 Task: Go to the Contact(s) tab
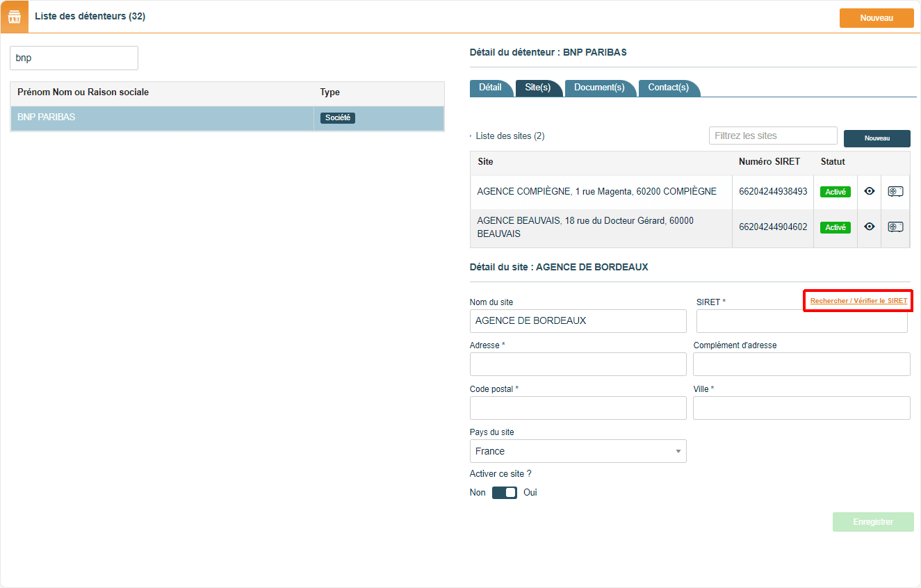pos(668,88)
